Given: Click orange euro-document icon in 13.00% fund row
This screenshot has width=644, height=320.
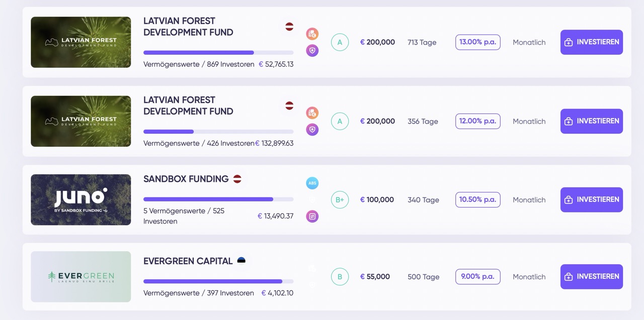Looking at the screenshot, I should pyautogui.click(x=312, y=34).
